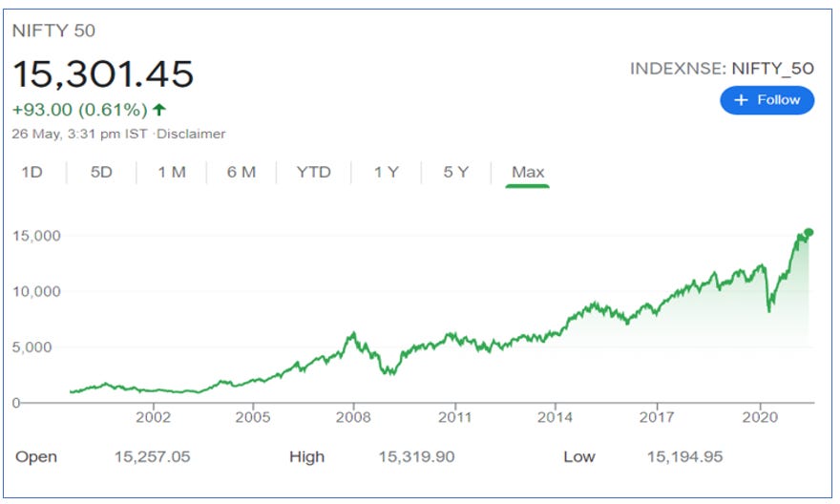
Task: Click the High label
Action: [307, 457]
